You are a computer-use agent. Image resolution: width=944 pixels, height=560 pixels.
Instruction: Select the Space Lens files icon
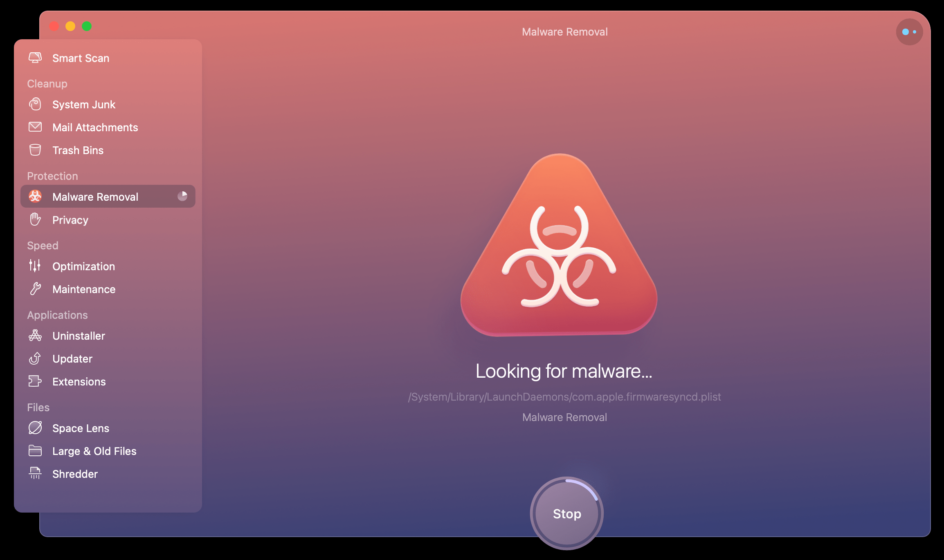click(x=35, y=428)
